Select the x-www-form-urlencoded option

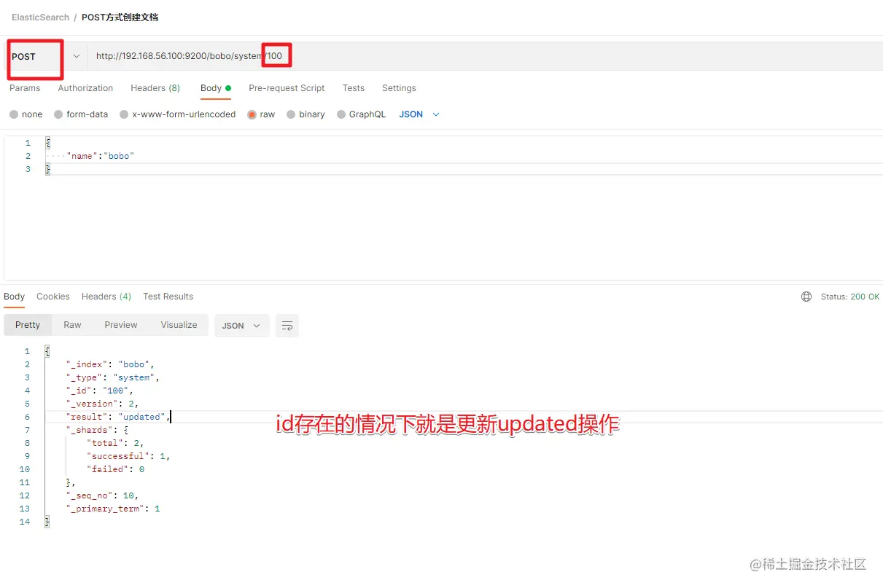pyautogui.click(x=178, y=114)
